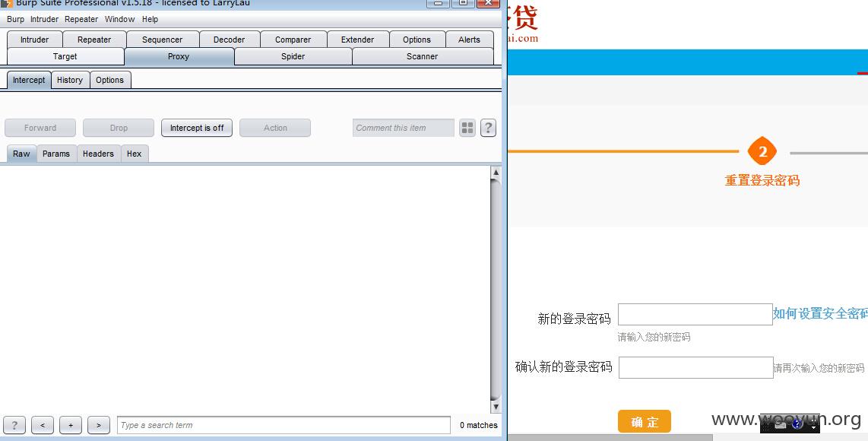Click the Forward button
The height and width of the screenshot is (441, 868).
[40, 128]
